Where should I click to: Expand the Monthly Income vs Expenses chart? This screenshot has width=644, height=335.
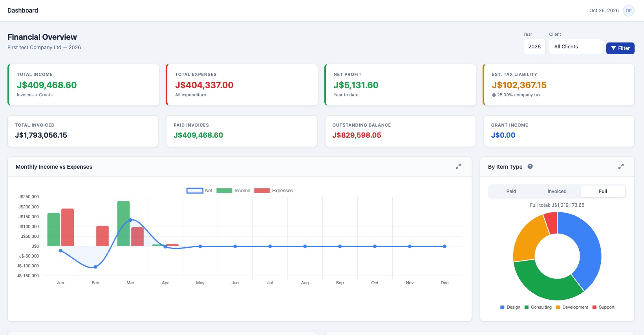click(x=458, y=167)
